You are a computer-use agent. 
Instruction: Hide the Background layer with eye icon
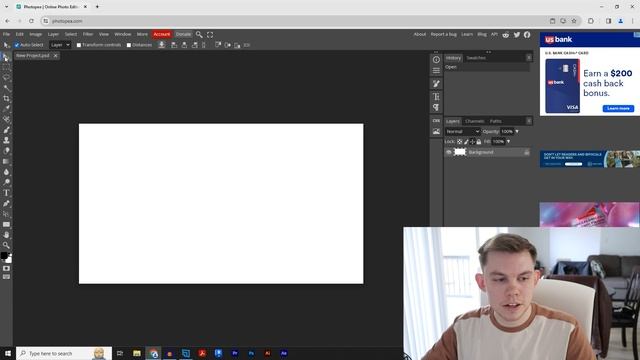click(x=449, y=152)
